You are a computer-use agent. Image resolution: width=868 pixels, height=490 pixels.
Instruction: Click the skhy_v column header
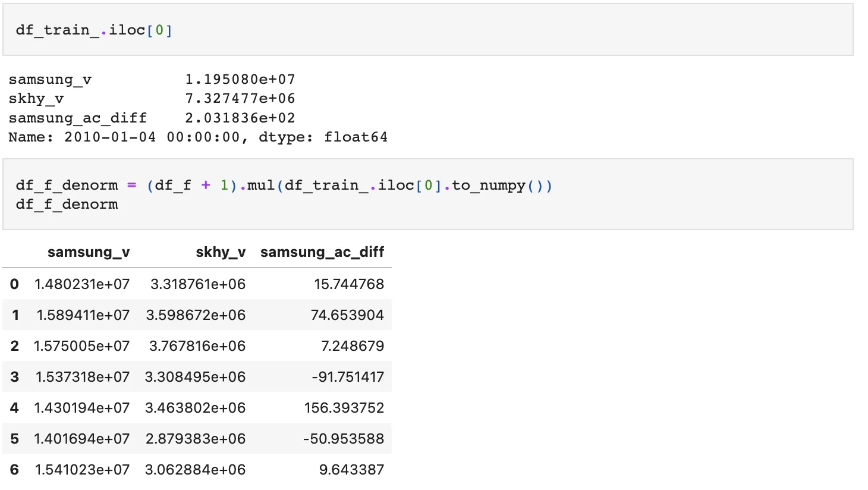point(221,252)
